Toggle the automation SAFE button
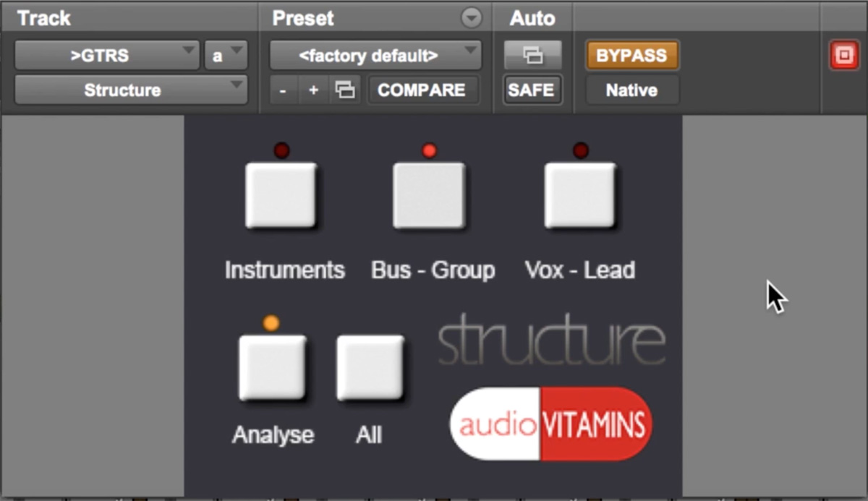Viewport: 868px width, 501px height. [531, 90]
